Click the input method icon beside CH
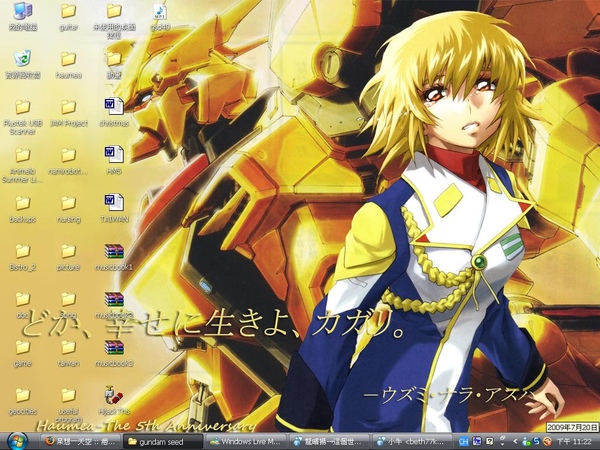600x450 pixels. point(477,442)
